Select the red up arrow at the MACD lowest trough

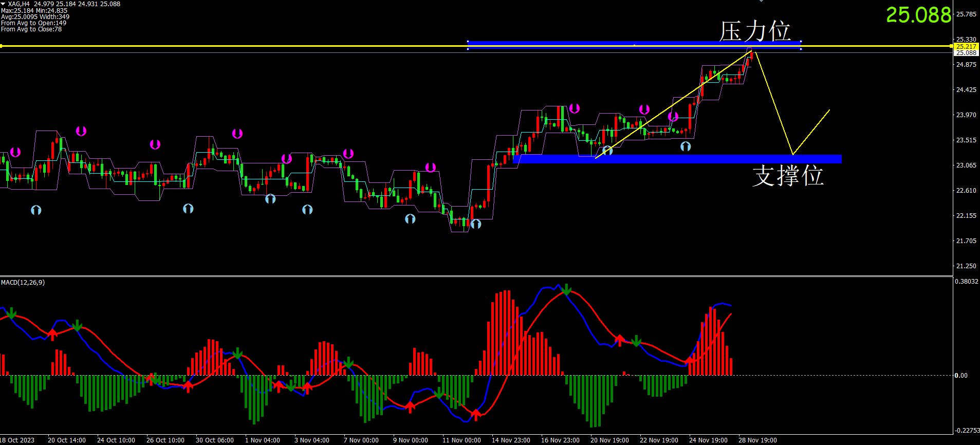point(476,414)
